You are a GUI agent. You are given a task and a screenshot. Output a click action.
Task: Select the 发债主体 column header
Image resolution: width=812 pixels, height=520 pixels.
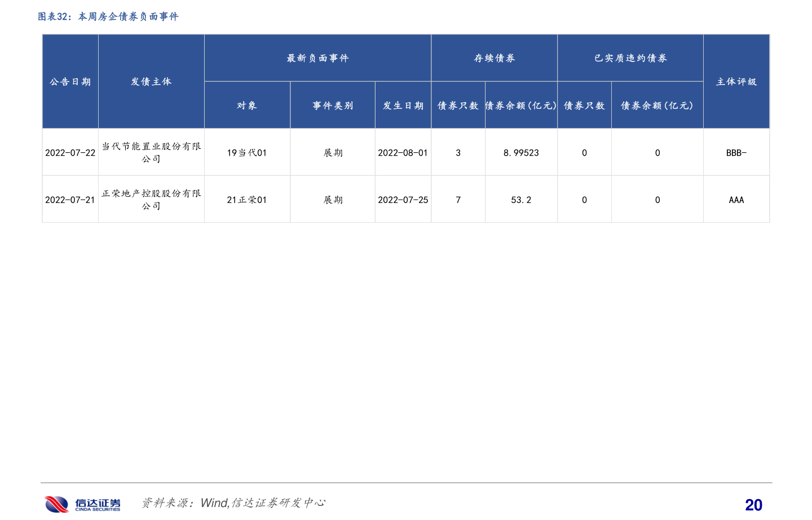tap(151, 81)
